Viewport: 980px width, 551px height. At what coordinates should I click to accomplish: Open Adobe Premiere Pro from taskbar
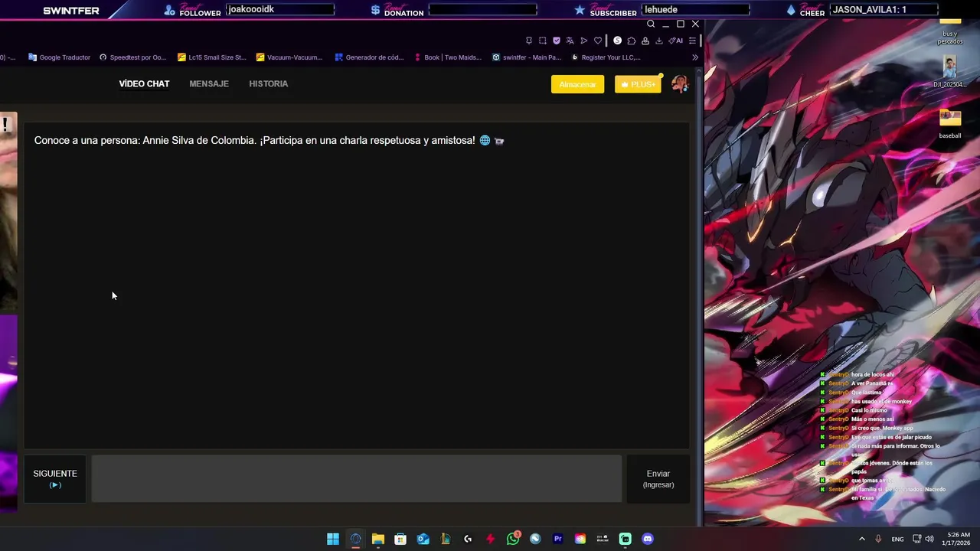[557, 539]
